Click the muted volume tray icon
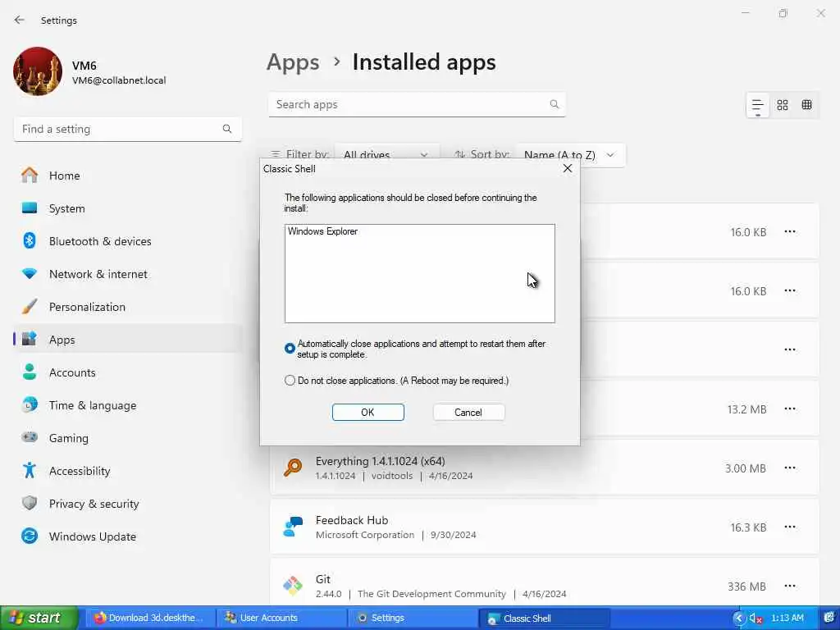This screenshot has height=630, width=840. pyautogui.click(x=756, y=619)
